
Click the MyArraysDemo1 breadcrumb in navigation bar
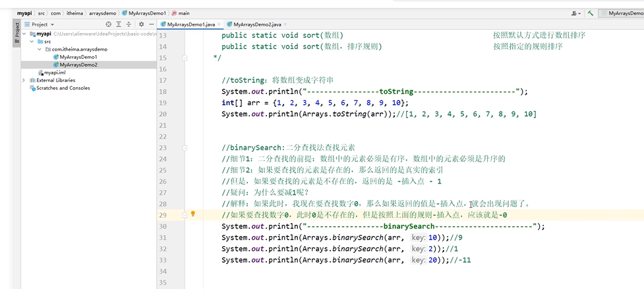tap(144, 13)
